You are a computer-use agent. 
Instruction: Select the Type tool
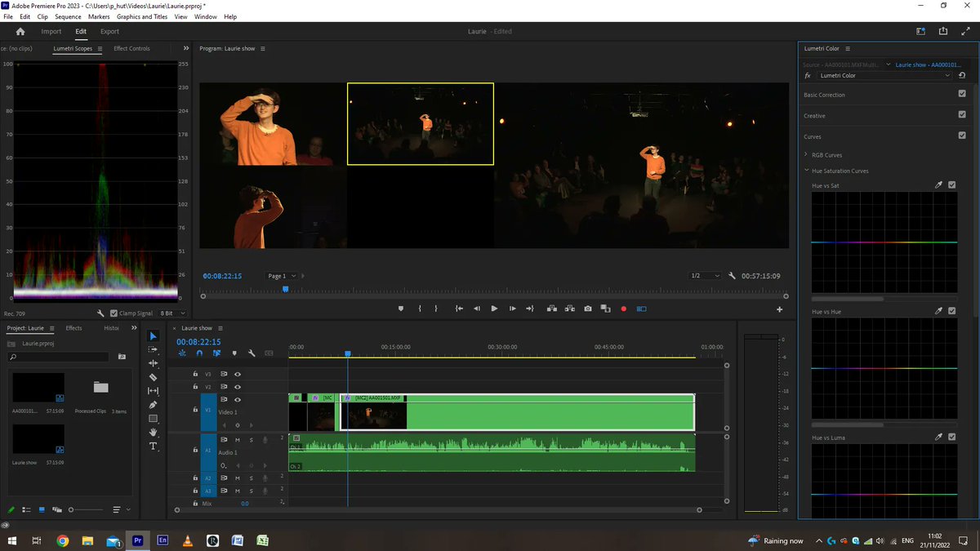click(153, 447)
